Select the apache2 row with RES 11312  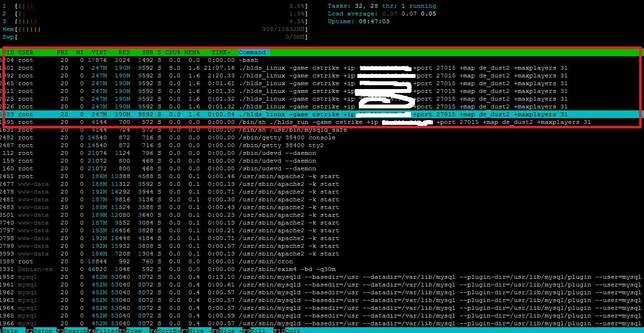click(x=322, y=184)
